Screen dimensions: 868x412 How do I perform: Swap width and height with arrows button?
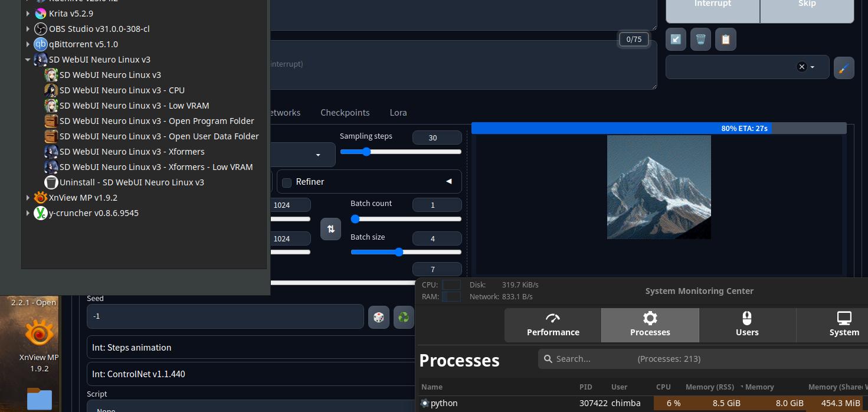(330, 229)
